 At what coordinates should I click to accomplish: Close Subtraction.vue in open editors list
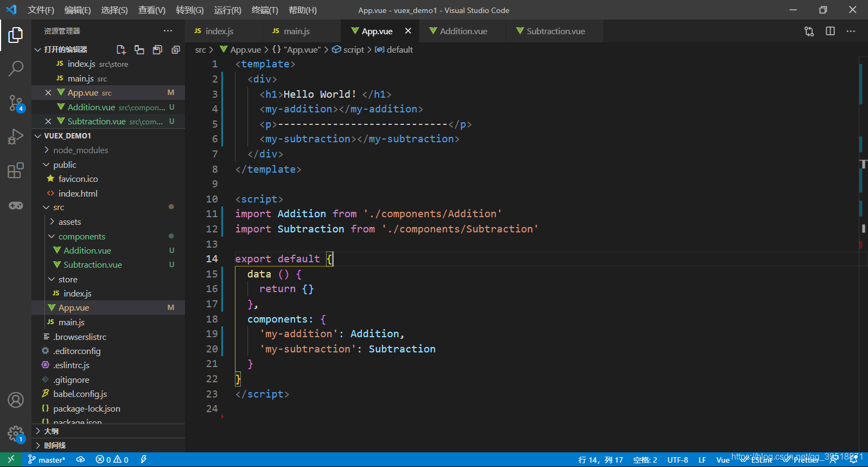tap(48, 122)
